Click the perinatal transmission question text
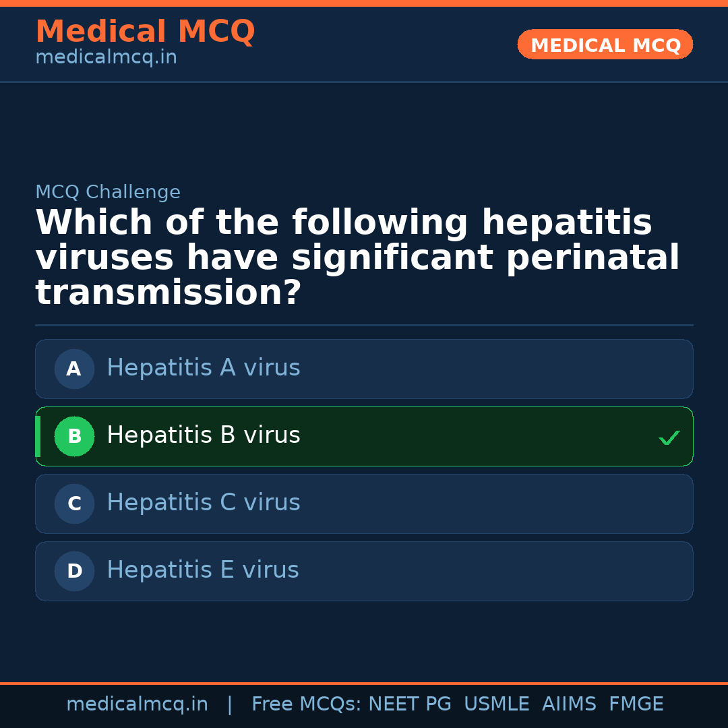Viewport: 728px width, 728px height. pos(357,258)
